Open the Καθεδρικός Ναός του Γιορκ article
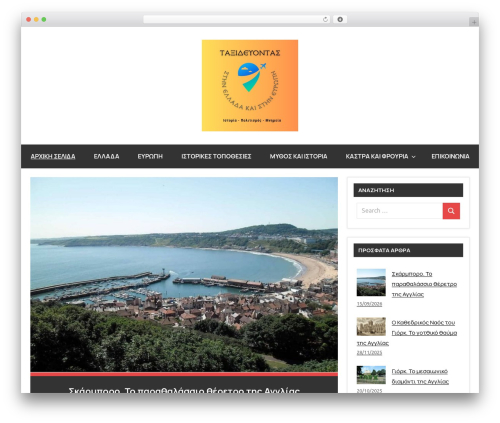The image size is (500, 423). (407, 333)
